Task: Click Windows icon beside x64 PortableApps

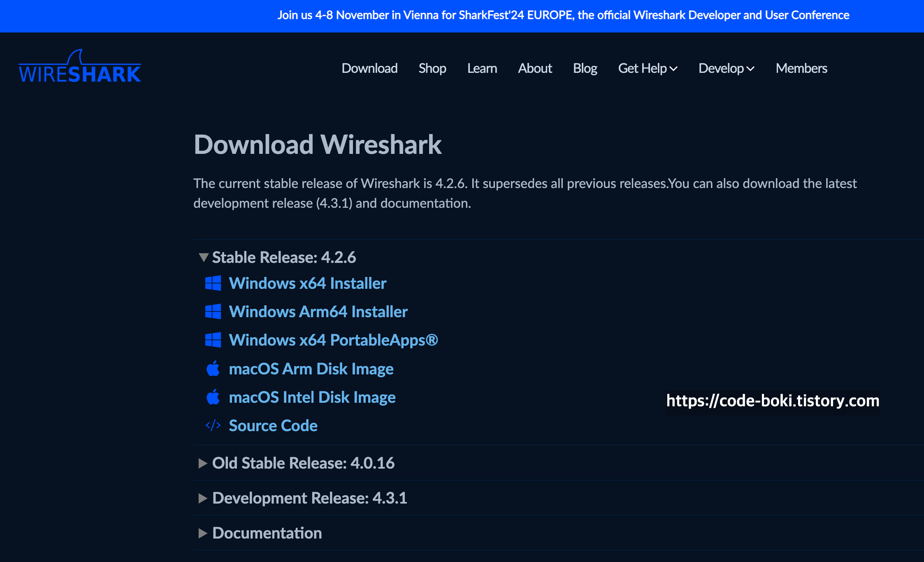Action: pos(213,340)
